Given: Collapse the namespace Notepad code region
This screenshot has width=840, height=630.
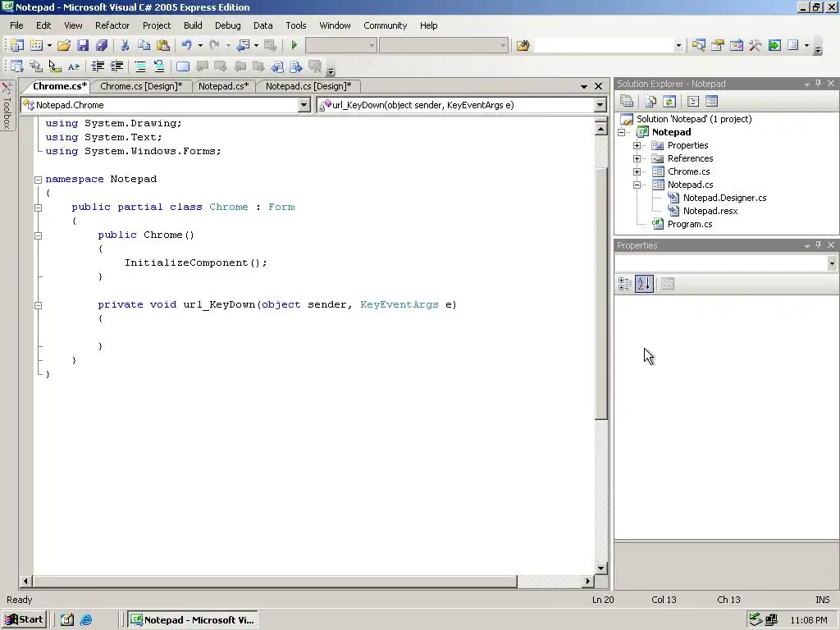Looking at the screenshot, I should (x=38, y=180).
